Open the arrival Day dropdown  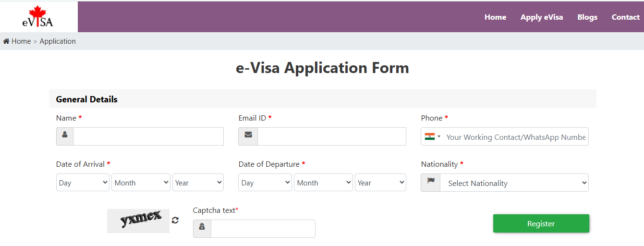coord(83,183)
